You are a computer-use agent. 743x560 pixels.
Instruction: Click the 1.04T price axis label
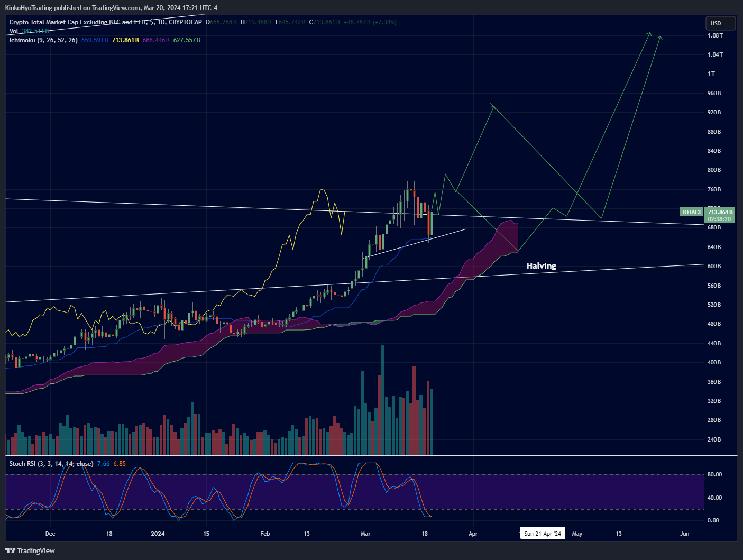click(715, 54)
